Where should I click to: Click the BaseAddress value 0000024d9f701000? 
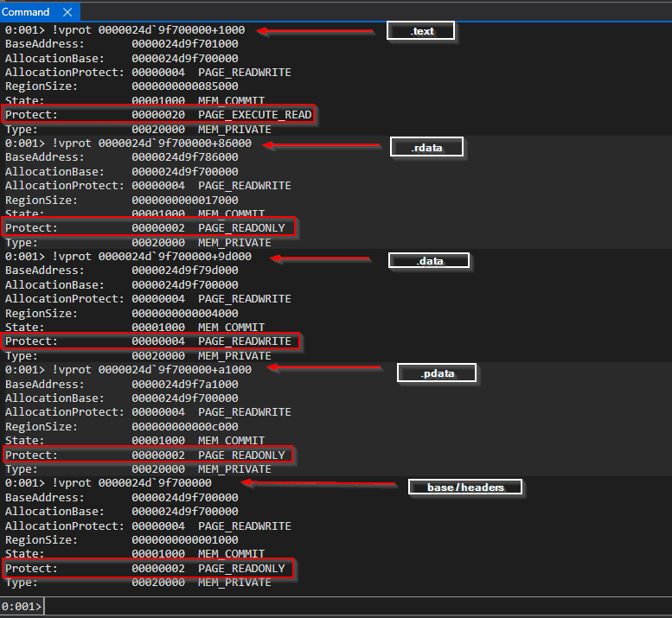point(185,44)
